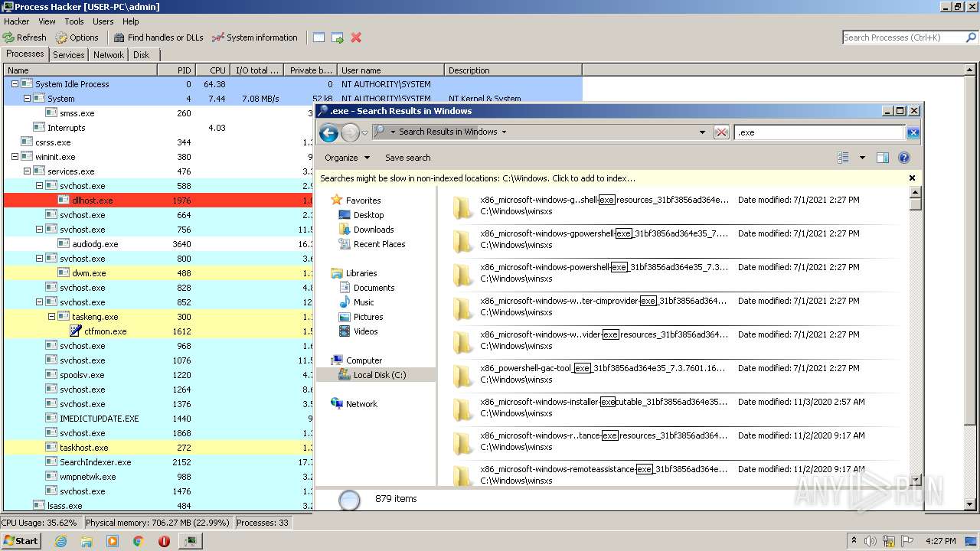
Task: Collapse the wininit.exe tree node
Action: click(15, 157)
